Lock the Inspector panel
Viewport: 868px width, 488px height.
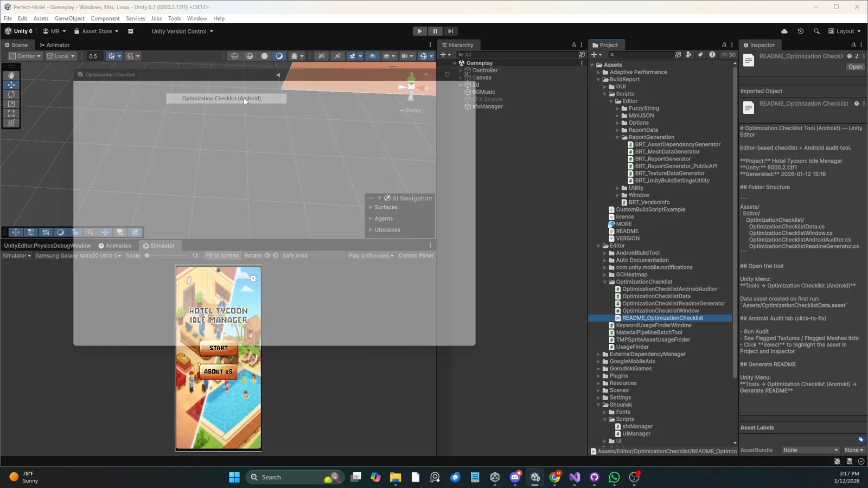tap(853, 45)
